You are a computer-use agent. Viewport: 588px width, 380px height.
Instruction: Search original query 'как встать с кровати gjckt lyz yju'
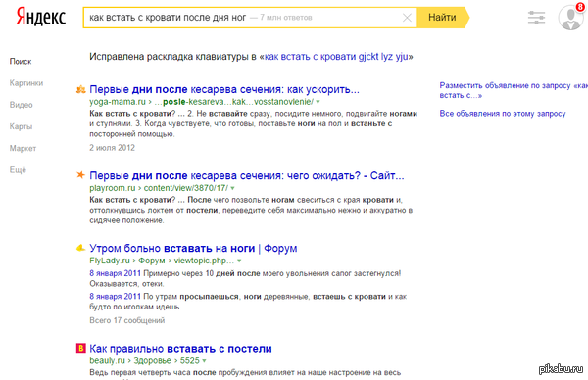[336, 57]
